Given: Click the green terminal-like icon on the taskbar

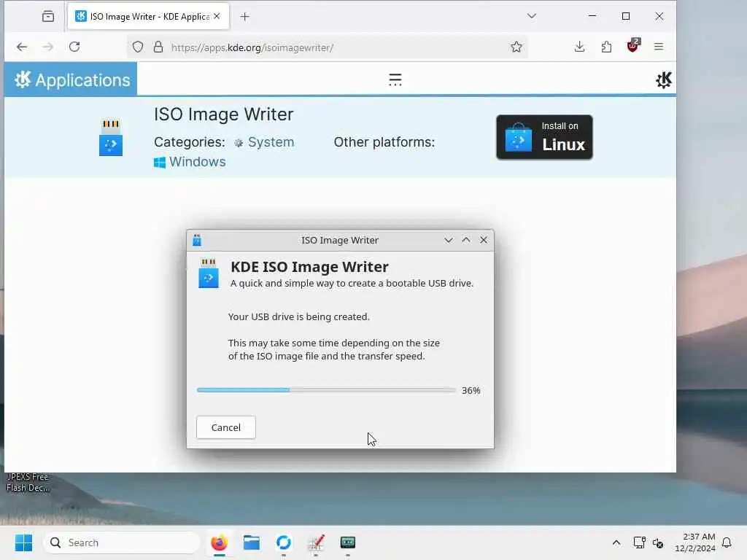Looking at the screenshot, I should point(348,542).
